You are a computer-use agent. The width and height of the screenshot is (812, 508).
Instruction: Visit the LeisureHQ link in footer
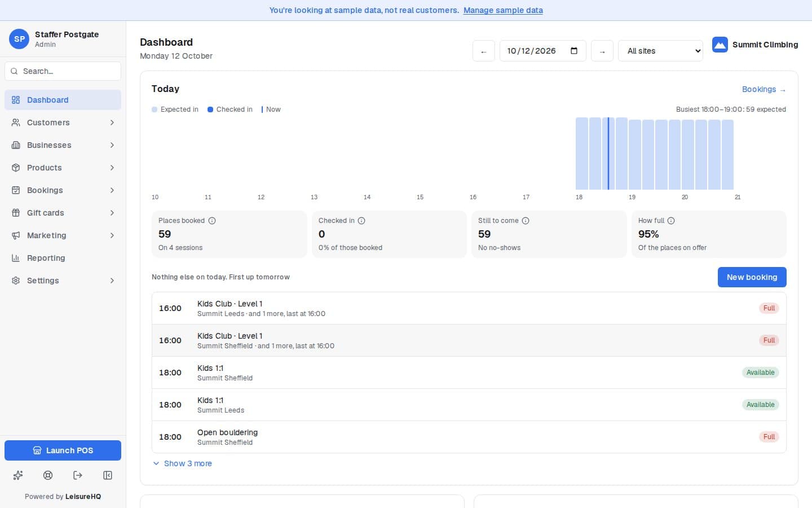click(83, 497)
